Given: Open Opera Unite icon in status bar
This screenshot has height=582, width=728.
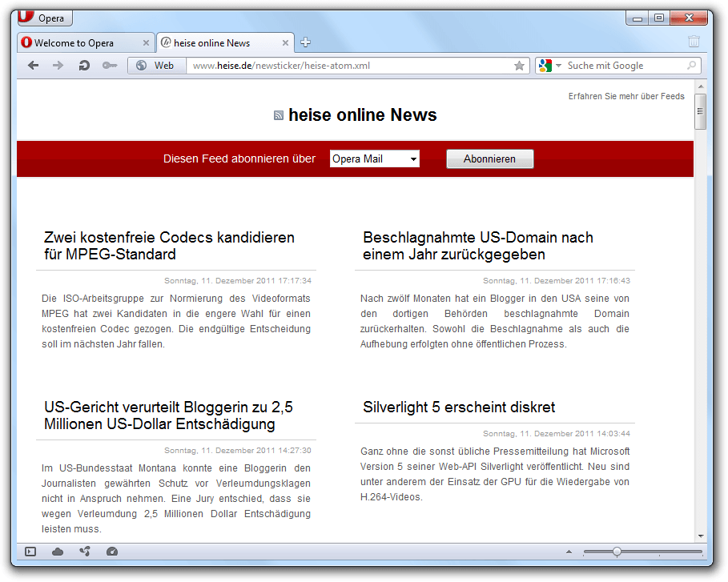Looking at the screenshot, I should [x=85, y=552].
